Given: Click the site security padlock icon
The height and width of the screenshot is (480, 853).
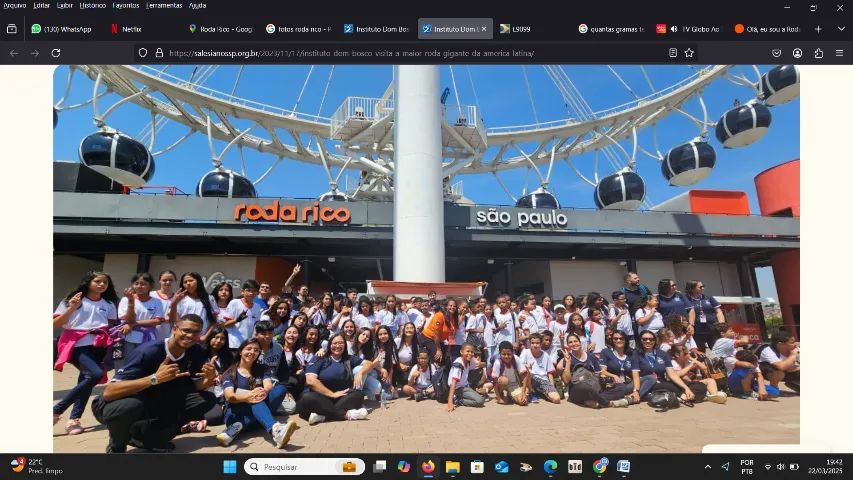Looking at the screenshot, I should (x=159, y=53).
